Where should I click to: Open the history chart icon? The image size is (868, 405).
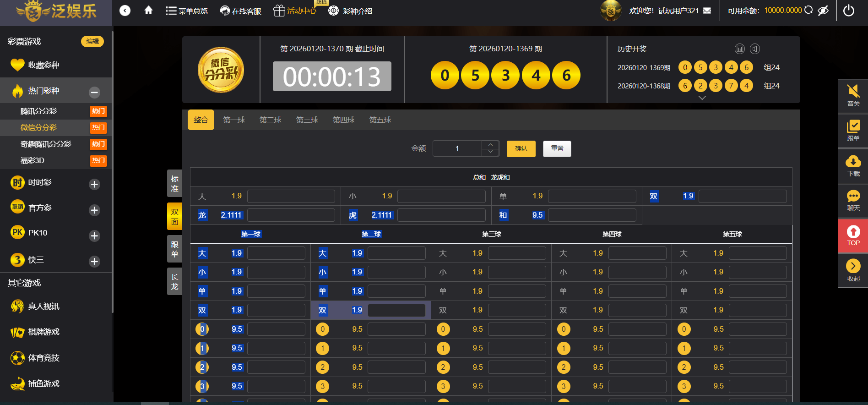point(739,49)
